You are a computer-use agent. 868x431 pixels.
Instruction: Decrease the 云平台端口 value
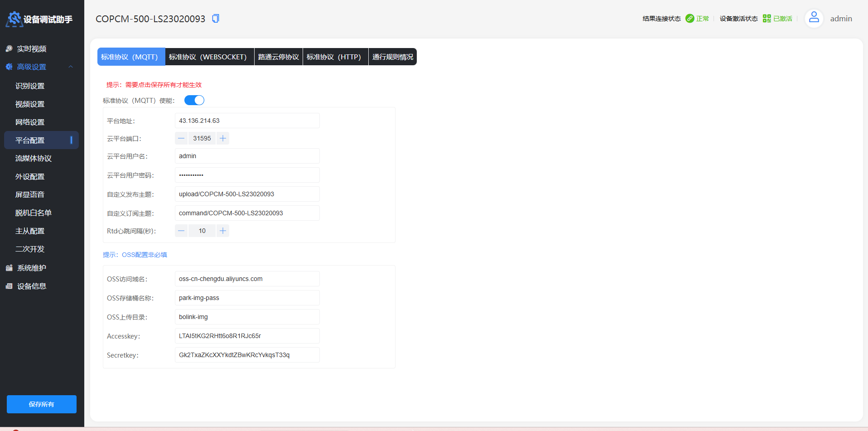(x=181, y=138)
